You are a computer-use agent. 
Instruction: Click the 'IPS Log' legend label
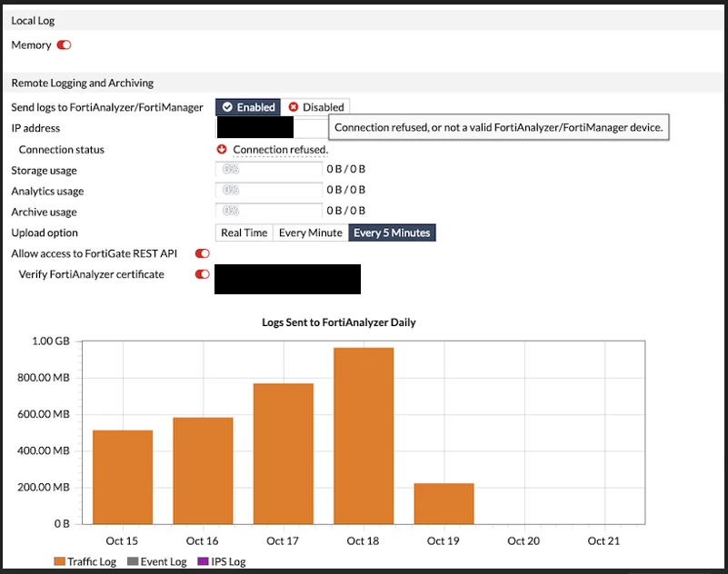coord(228,561)
